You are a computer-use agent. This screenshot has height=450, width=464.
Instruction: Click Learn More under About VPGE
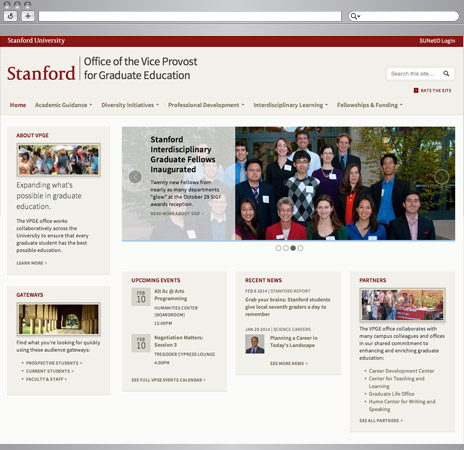[32, 263]
